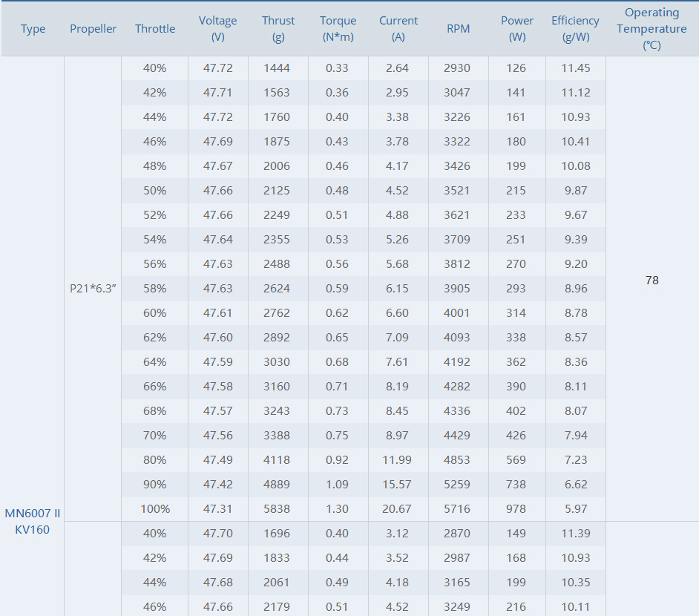Select the Efficiency (g/W) header

575,29
